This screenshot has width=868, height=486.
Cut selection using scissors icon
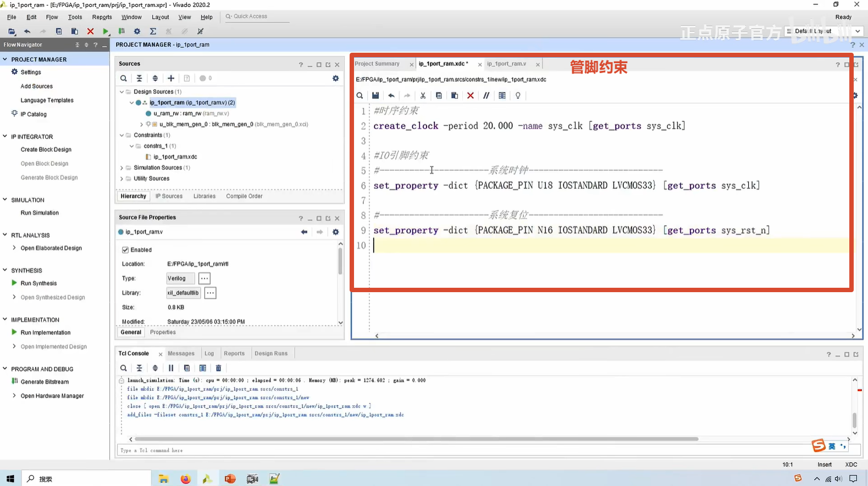(x=423, y=96)
